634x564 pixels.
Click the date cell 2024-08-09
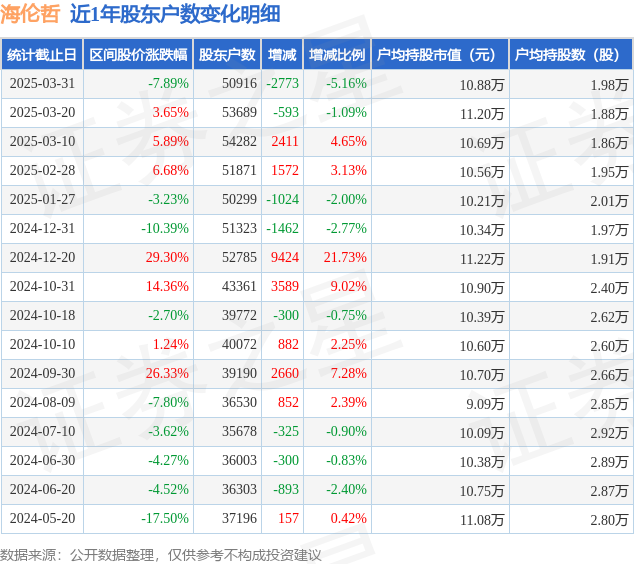[x=42, y=403]
